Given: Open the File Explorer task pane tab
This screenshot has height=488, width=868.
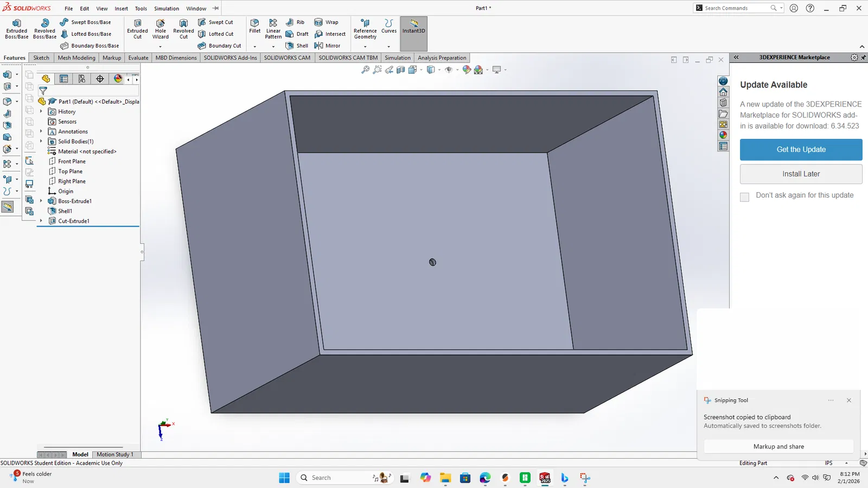Looking at the screenshot, I should tap(723, 113).
